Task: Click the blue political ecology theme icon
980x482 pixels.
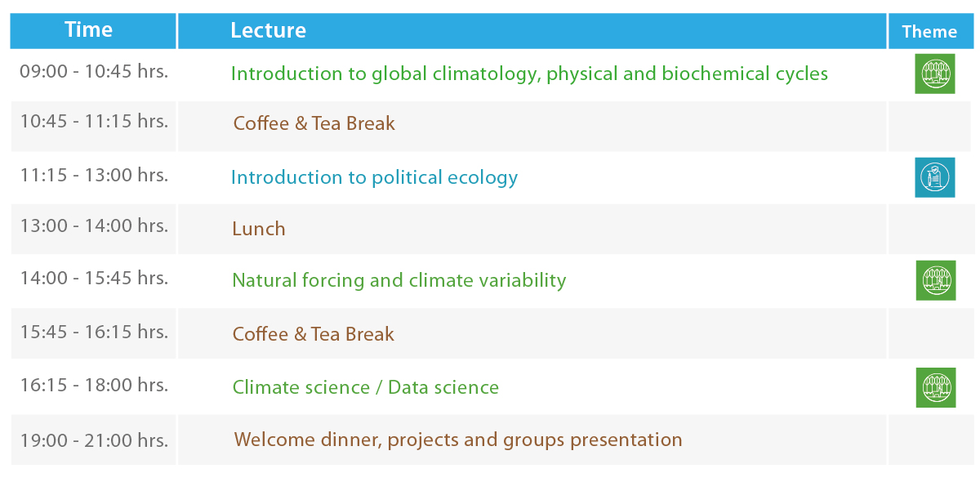Action: (934, 177)
